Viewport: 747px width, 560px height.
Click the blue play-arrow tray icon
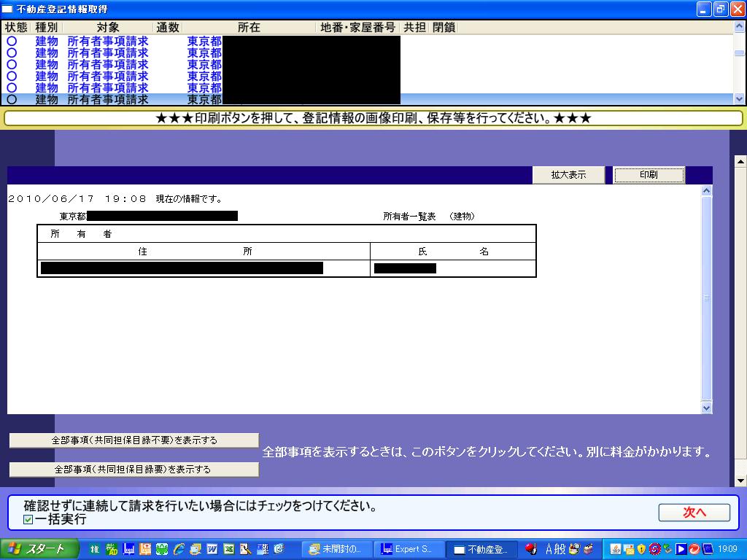click(x=681, y=549)
